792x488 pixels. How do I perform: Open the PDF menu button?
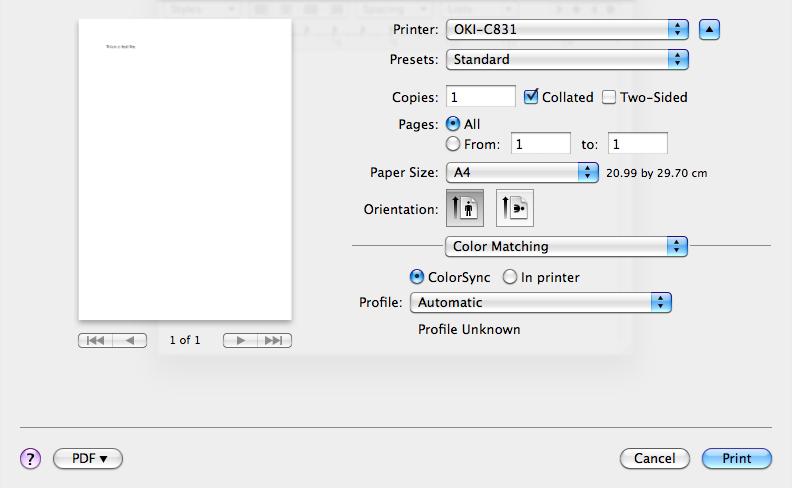click(x=88, y=459)
